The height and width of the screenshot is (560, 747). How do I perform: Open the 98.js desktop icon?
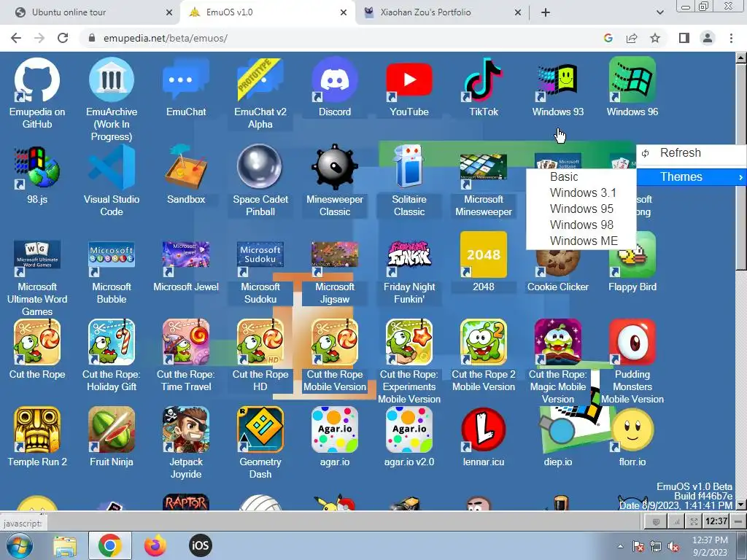click(37, 168)
